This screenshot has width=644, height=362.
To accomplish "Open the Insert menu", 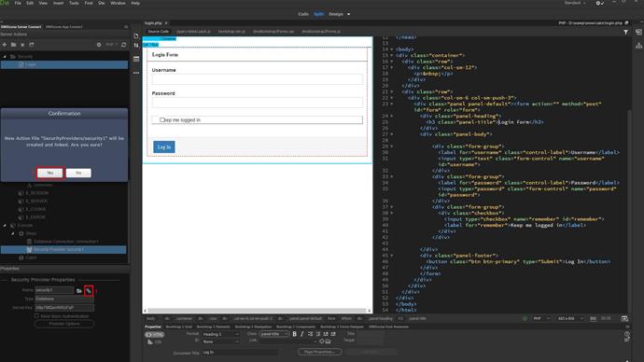I will pyautogui.click(x=58, y=3).
